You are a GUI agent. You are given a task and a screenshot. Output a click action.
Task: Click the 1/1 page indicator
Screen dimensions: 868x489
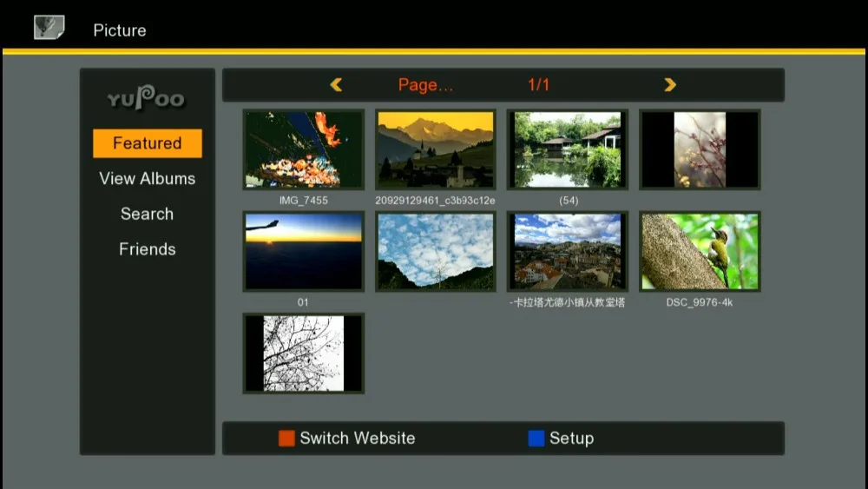pyautogui.click(x=539, y=85)
